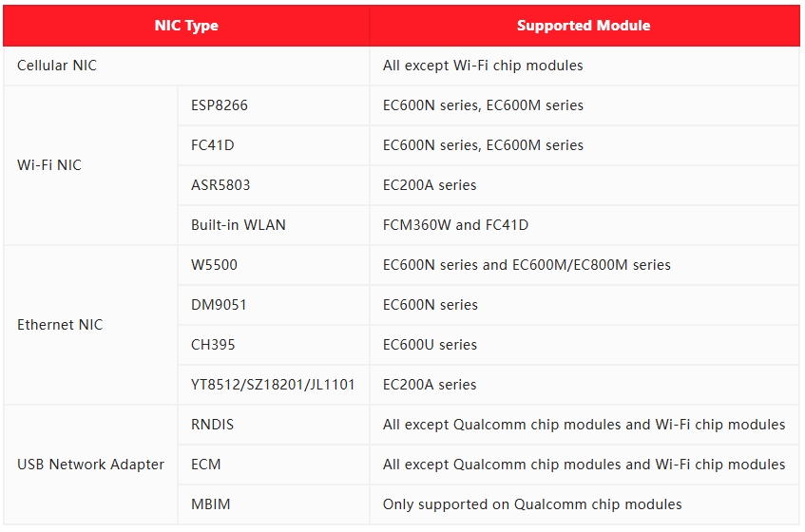
Task: Click the W5500 cell
Action: pos(214,265)
